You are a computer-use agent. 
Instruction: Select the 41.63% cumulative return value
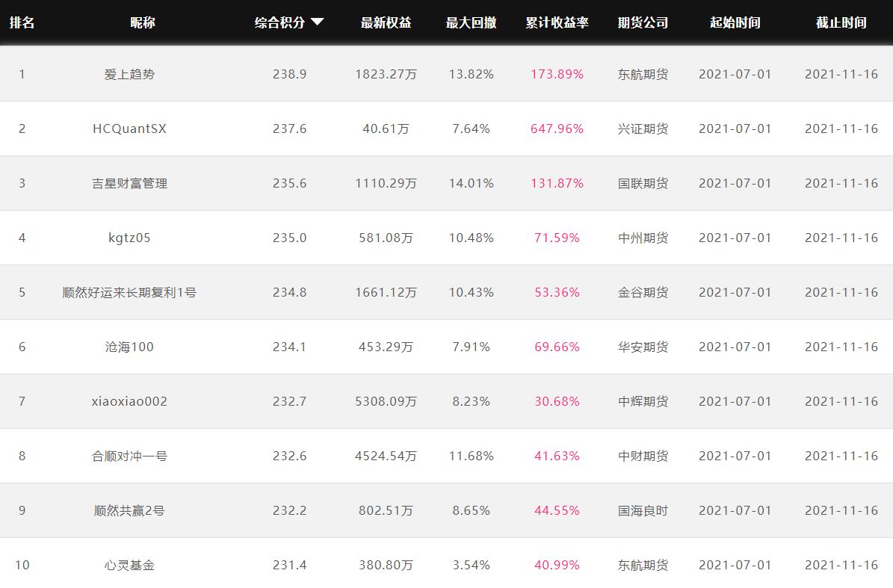point(557,456)
